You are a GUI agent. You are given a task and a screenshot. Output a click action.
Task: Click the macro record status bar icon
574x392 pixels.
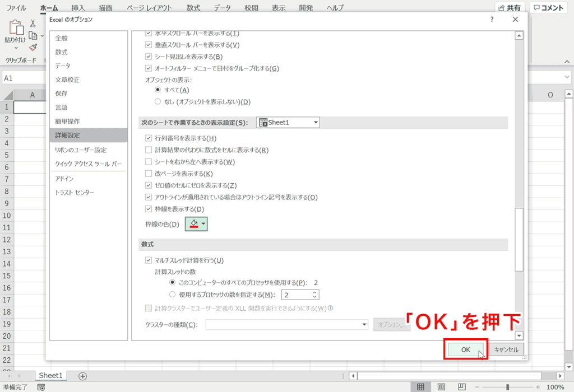click(x=41, y=387)
